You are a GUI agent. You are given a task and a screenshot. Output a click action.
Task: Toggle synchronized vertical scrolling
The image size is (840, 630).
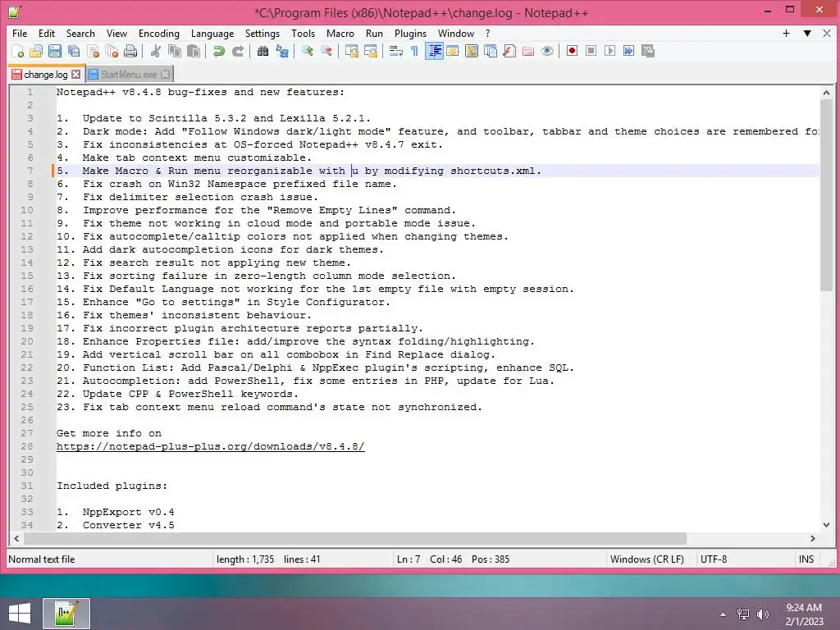(x=351, y=51)
